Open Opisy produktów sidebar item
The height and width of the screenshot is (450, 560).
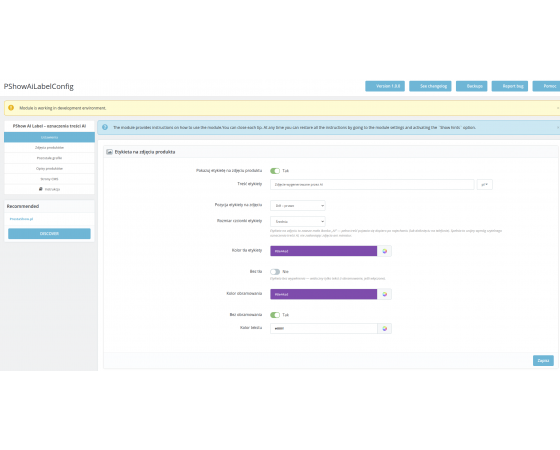[x=49, y=169]
